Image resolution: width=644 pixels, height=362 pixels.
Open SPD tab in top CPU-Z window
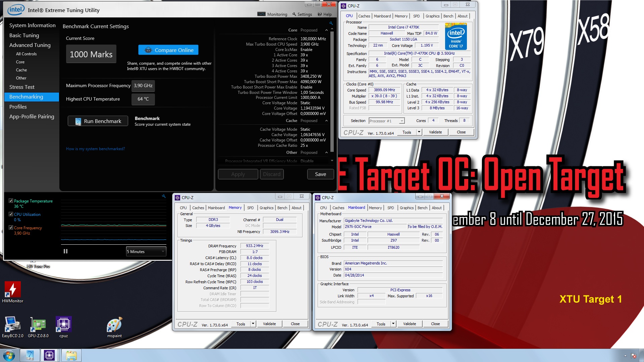tap(416, 16)
